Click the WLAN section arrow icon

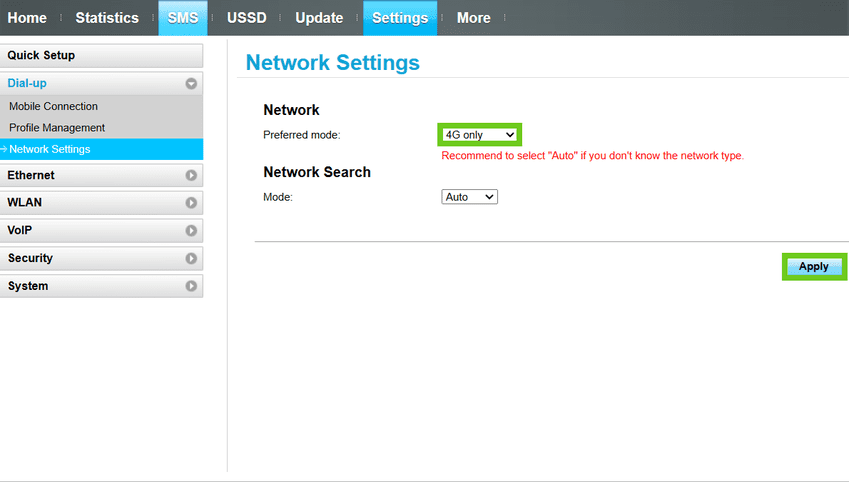(x=191, y=203)
